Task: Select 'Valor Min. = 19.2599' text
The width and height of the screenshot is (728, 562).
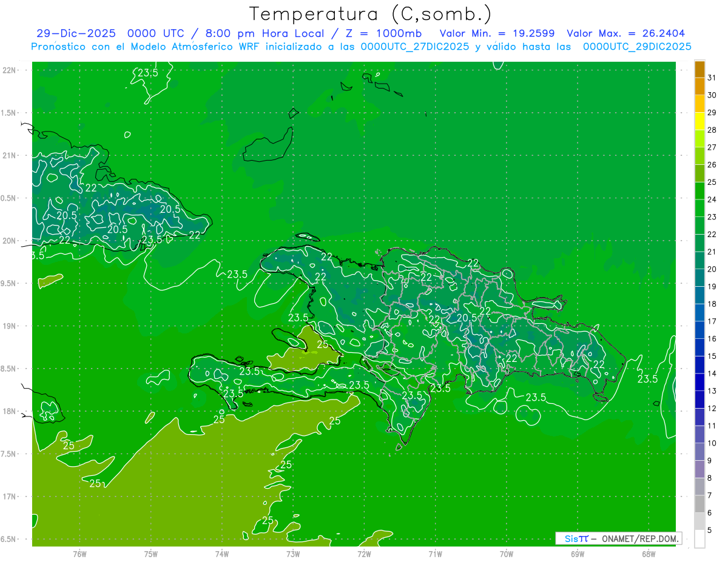Action: 497,33
